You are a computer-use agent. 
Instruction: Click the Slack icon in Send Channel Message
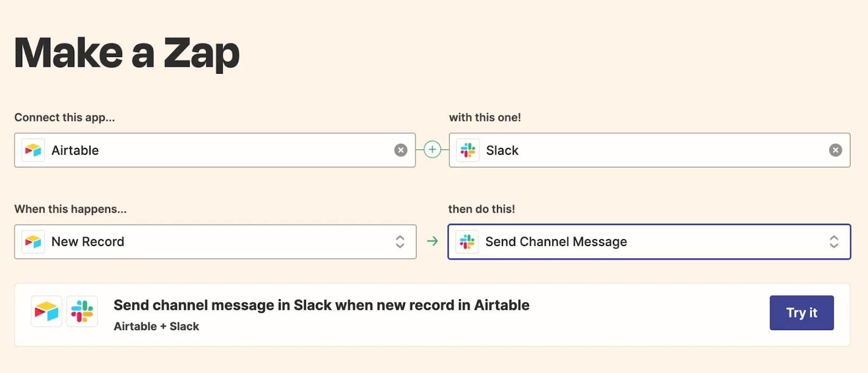tap(467, 242)
